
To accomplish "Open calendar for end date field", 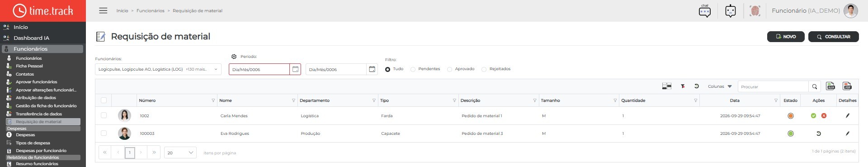I will [372, 69].
